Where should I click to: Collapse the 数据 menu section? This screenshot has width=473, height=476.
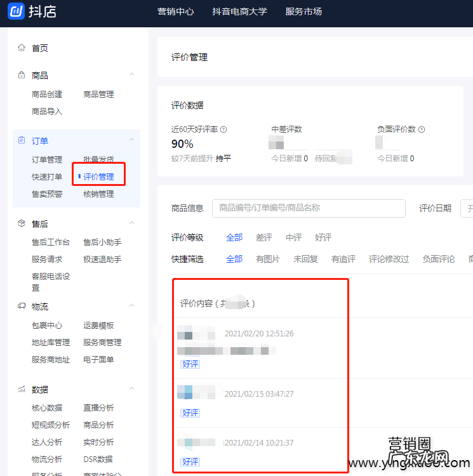pos(132,388)
